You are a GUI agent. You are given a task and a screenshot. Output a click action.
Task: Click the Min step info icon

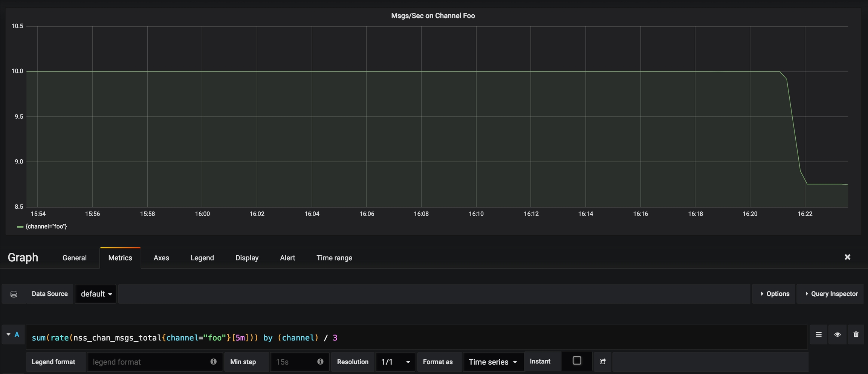point(320,362)
